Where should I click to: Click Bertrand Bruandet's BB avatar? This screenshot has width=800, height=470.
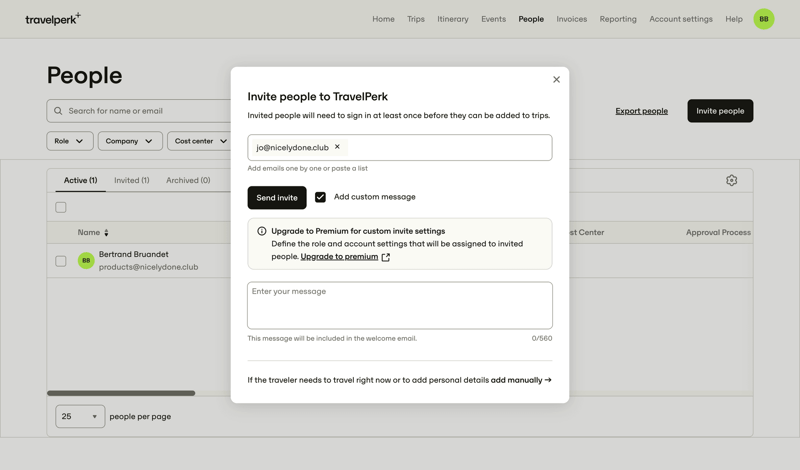point(86,260)
